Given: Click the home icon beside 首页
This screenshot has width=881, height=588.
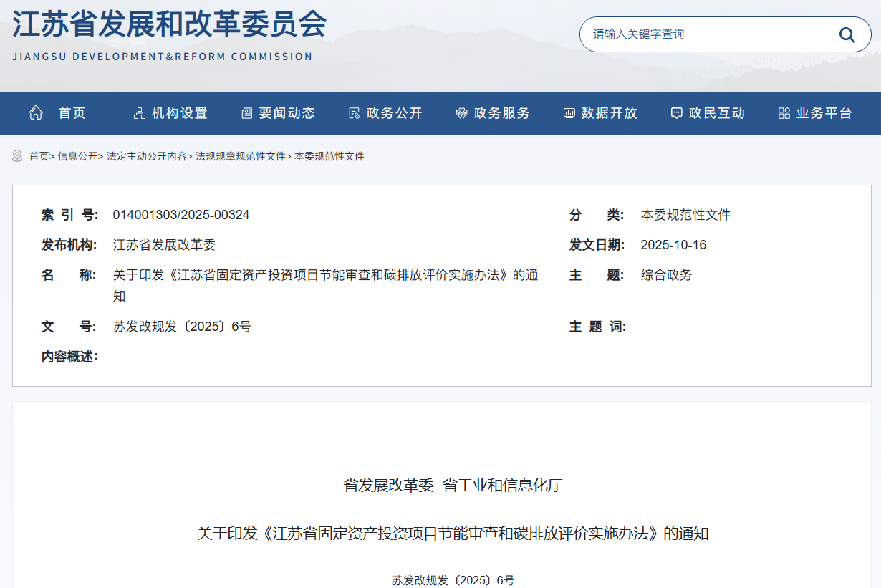Looking at the screenshot, I should [x=36, y=113].
